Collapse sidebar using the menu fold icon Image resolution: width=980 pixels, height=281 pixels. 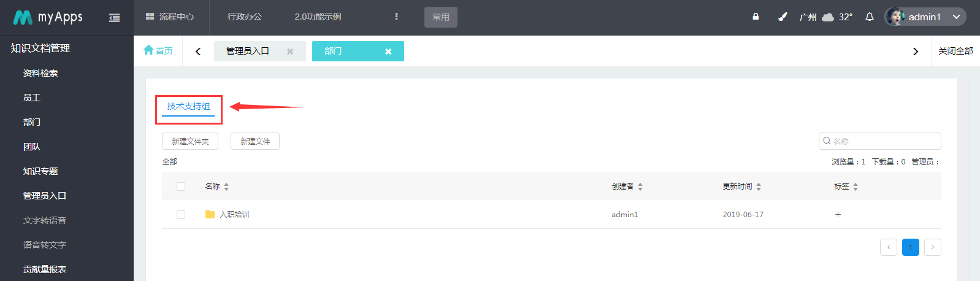(114, 18)
